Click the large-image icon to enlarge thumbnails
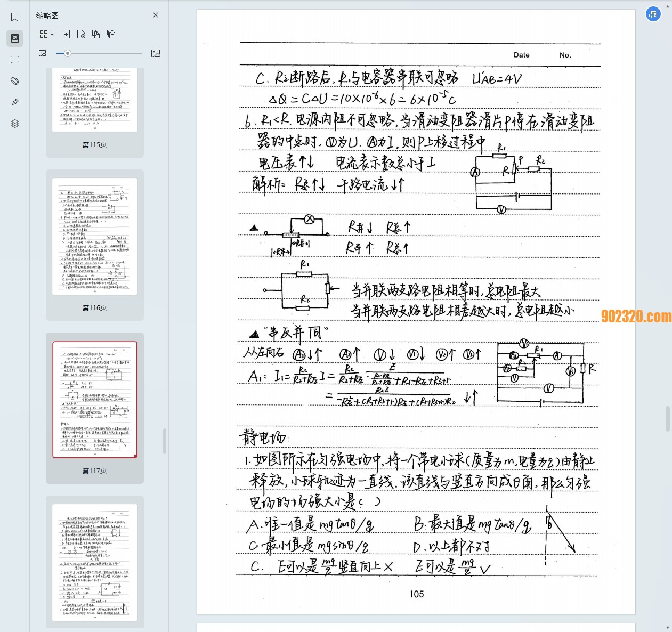This screenshot has width=672, height=632. click(156, 53)
